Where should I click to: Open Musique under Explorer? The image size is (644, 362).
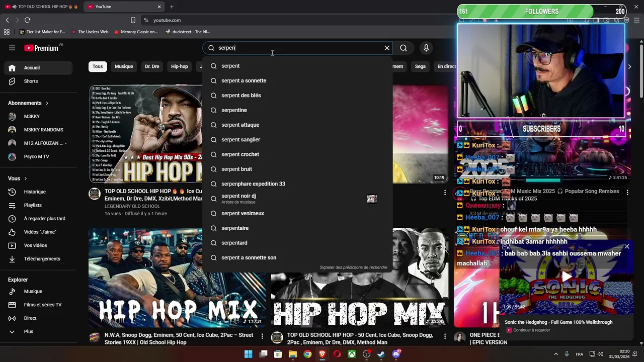coord(39,291)
